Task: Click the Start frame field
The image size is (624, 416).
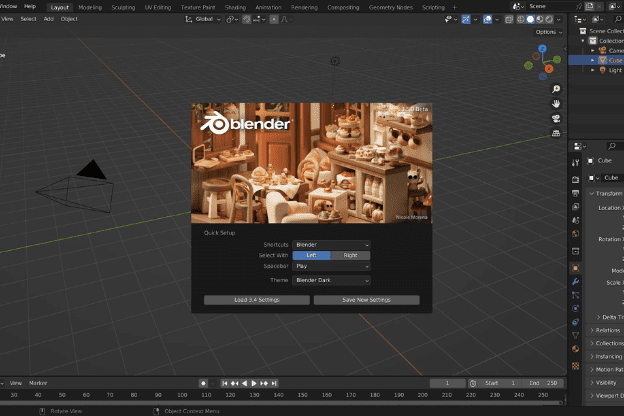Action: tap(500, 383)
